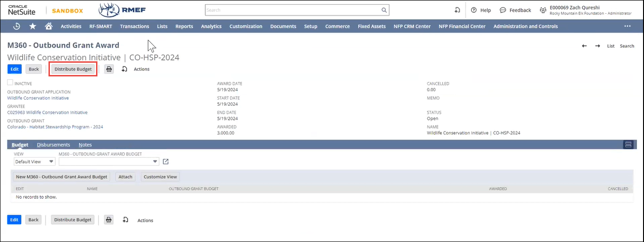
Task: Open the more menu ellipsis in navigation bar
Action: 627,26
